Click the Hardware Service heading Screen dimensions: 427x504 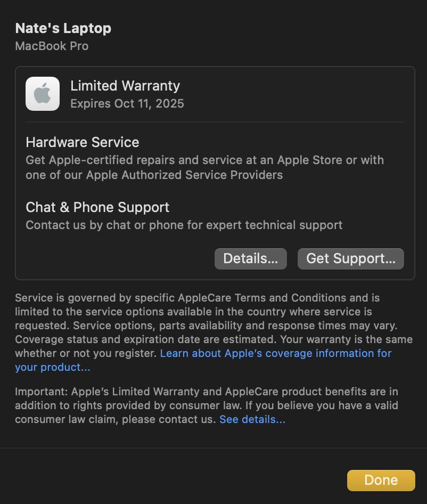pos(82,142)
